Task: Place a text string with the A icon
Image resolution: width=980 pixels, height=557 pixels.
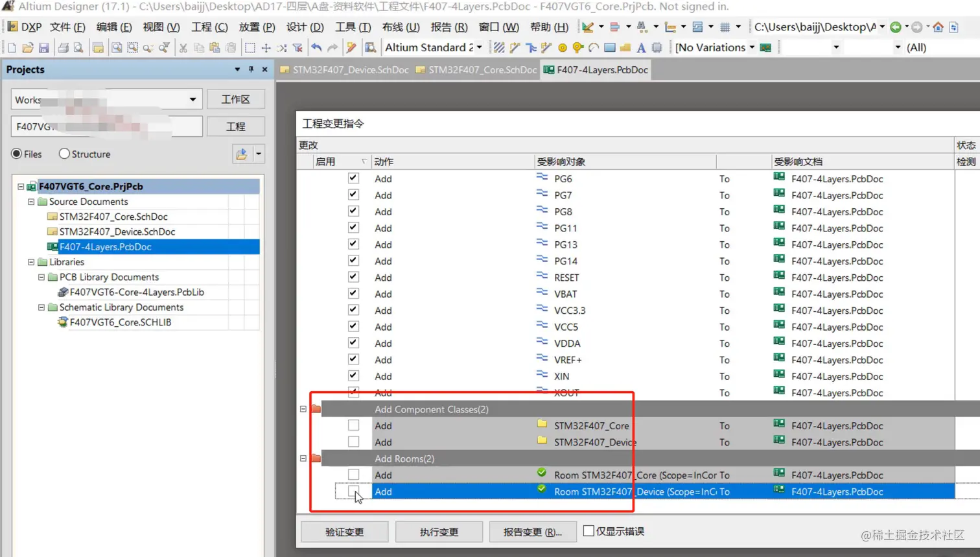Action: (641, 48)
